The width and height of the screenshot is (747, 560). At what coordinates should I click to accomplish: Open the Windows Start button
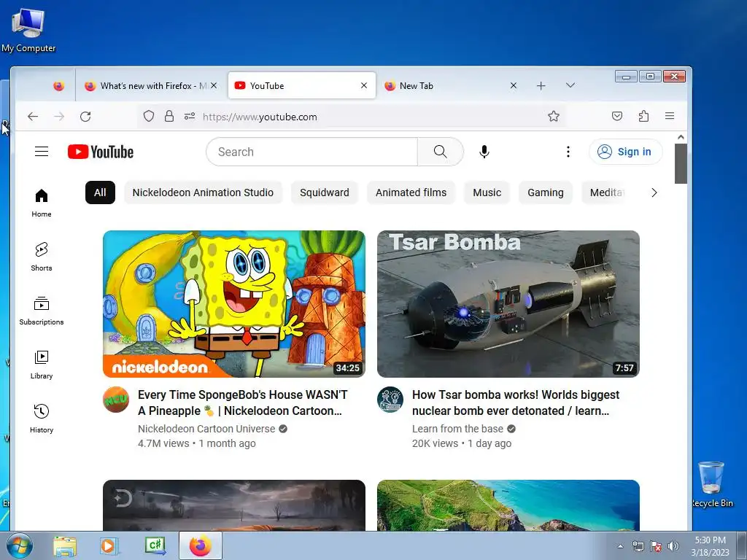point(20,546)
